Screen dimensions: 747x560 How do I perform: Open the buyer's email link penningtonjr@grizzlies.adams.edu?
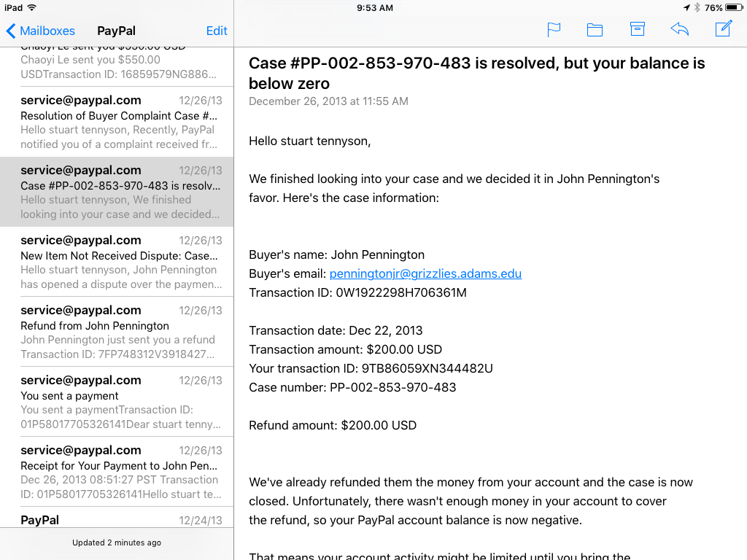point(425,274)
